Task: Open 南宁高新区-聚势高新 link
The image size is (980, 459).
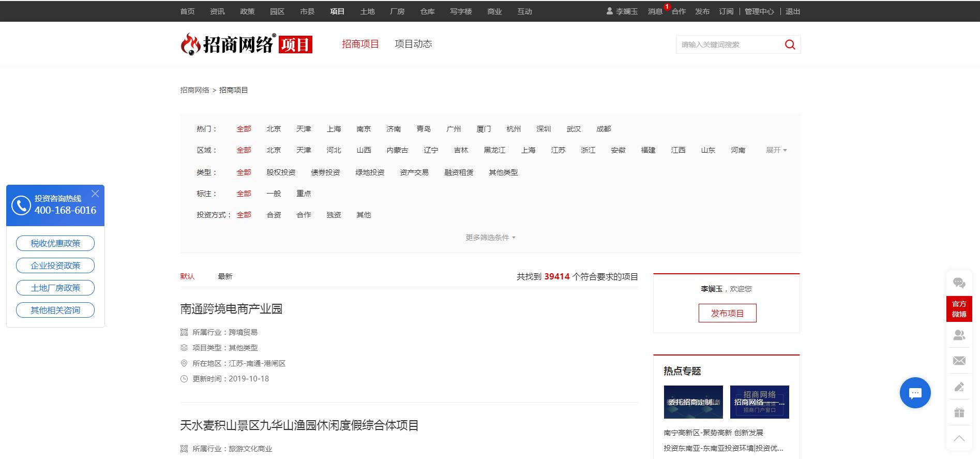Action: tap(713, 433)
